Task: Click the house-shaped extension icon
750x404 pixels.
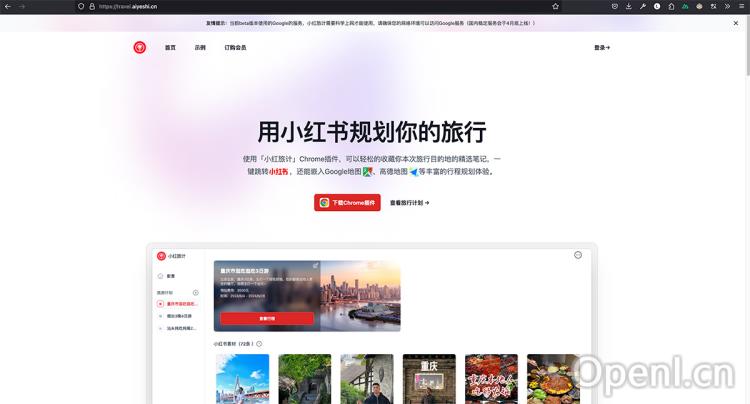Action: pyautogui.click(x=671, y=7)
